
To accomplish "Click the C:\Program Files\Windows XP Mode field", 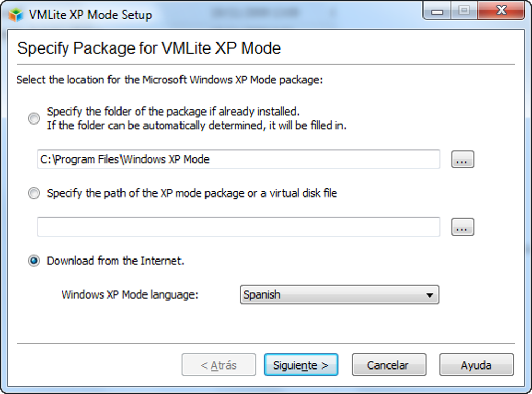I will (238, 159).
